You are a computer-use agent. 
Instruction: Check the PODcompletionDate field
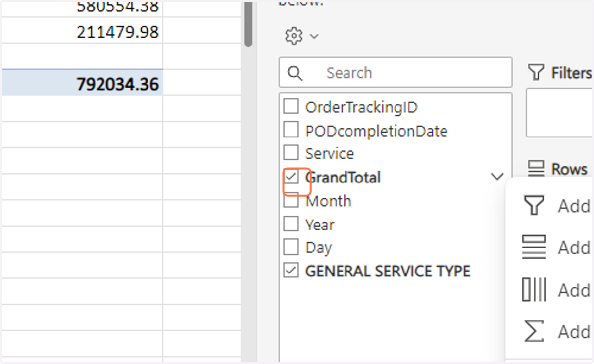[x=291, y=130]
